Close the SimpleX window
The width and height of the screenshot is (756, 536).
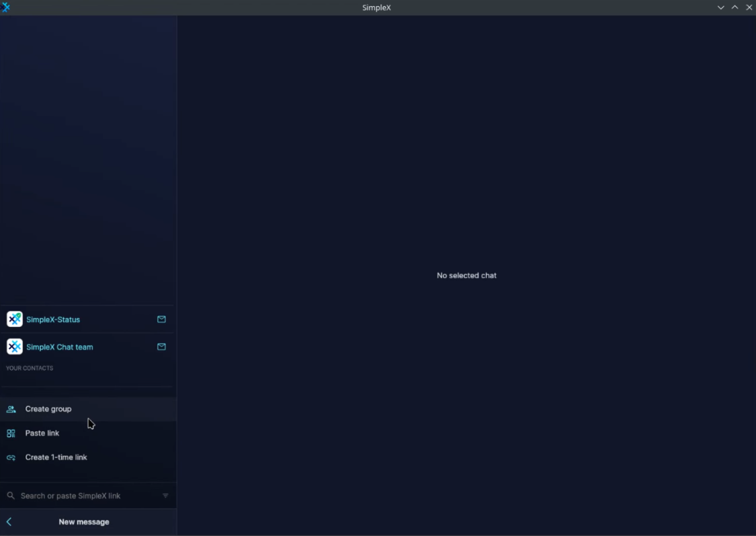(749, 7)
